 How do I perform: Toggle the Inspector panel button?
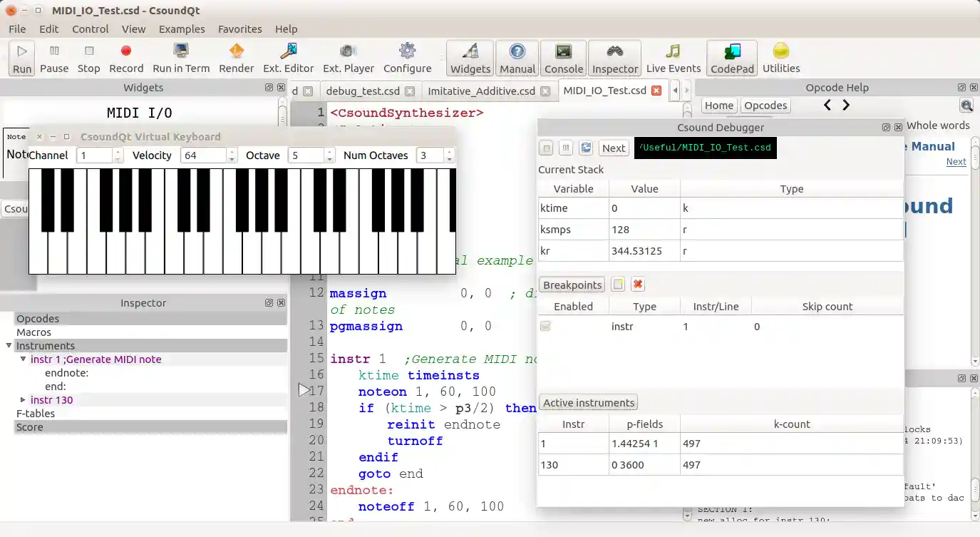pyautogui.click(x=614, y=57)
